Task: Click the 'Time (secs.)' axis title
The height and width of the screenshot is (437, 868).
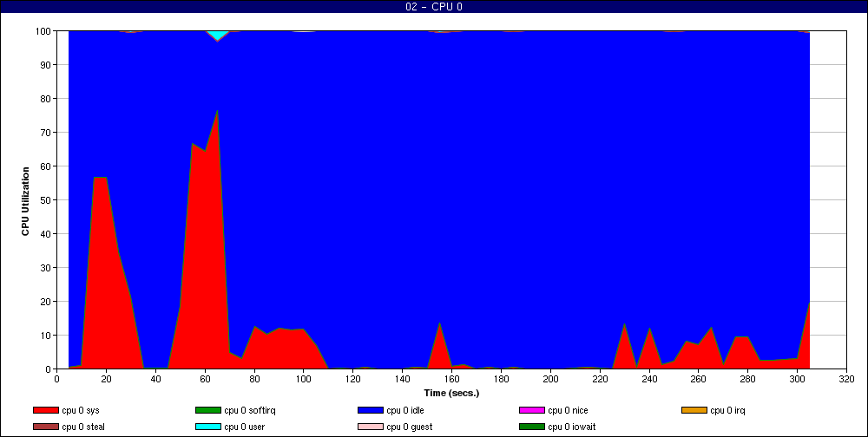Action: [x=451, y=394]
